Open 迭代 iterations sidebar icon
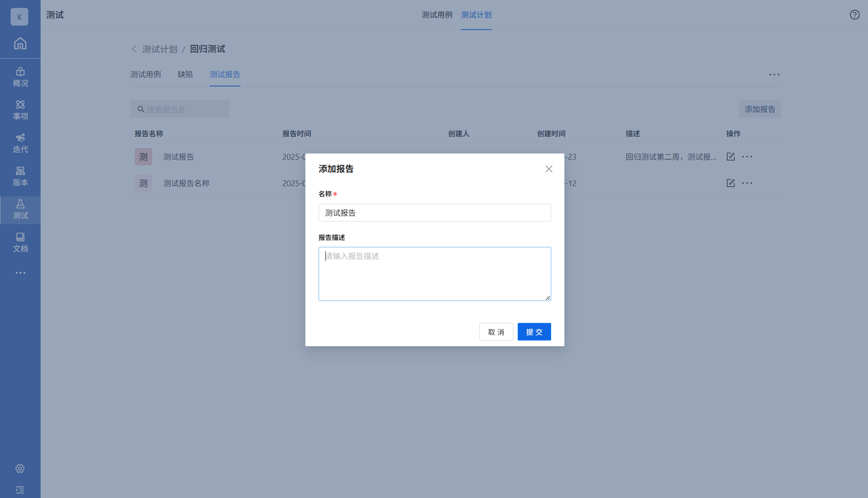The height and width of the screenshot is (498, 868). 20,143
